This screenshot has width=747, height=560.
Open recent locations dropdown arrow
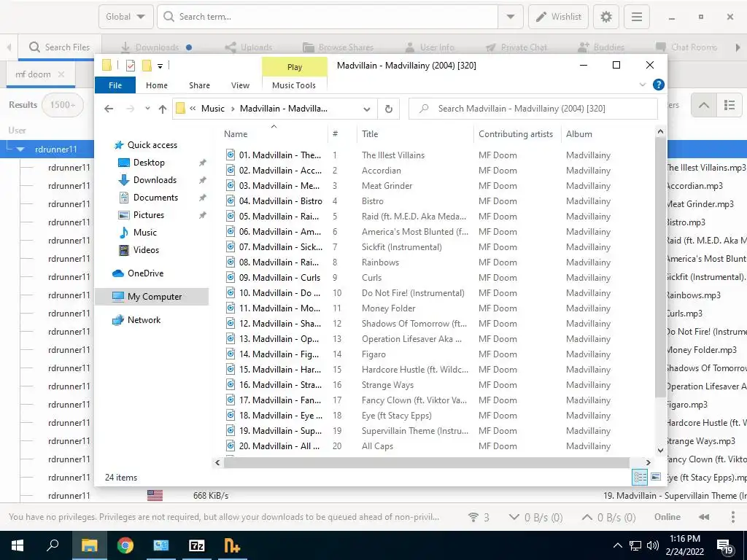click(147, 109)
